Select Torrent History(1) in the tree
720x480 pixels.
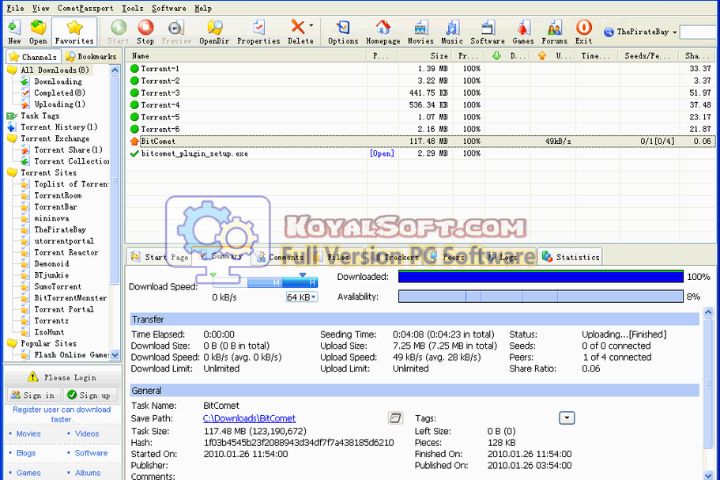point(59,127)
